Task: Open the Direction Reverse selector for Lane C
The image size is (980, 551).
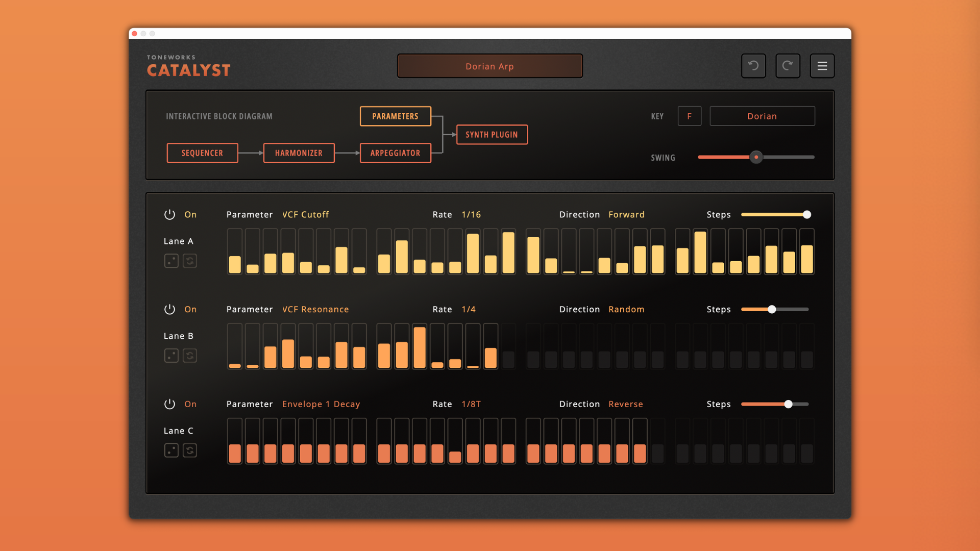Action: pos(625,404)
